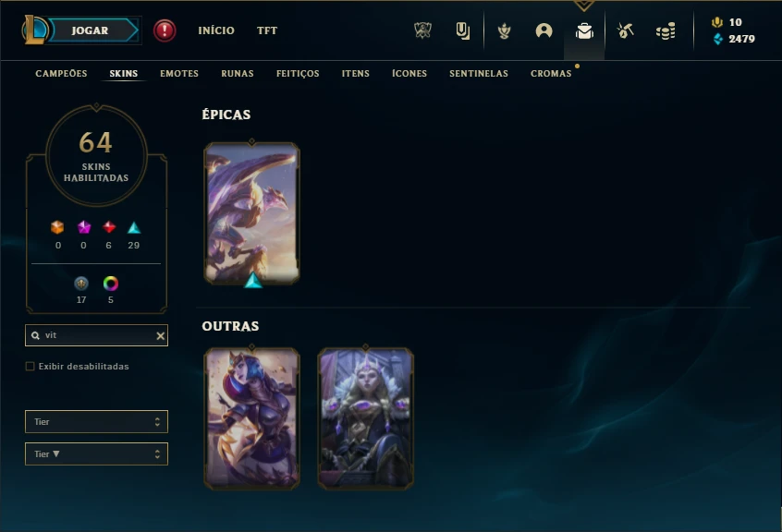Open the Profile icon in the top bar
The width and height of the screenshot is (782, 532).
tap(544, 30)
